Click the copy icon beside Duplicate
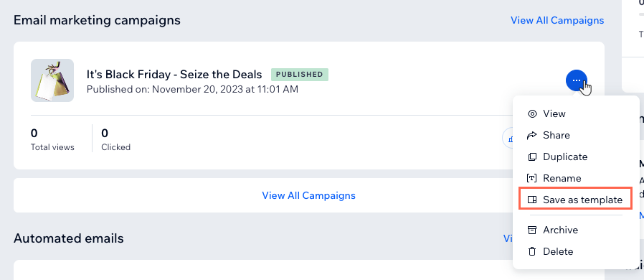This screenshot has height=280, width=644. 532,157
